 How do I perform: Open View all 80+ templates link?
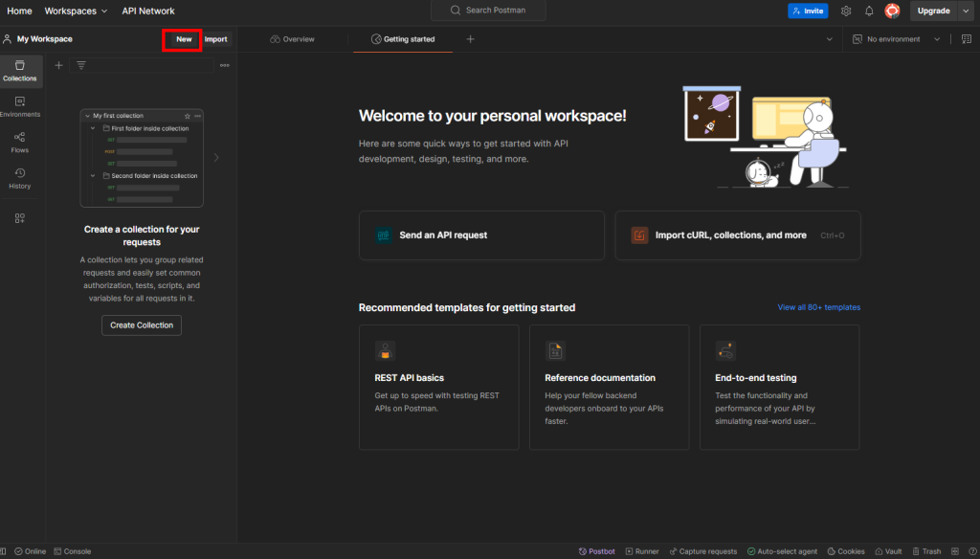tap(819, 307)
